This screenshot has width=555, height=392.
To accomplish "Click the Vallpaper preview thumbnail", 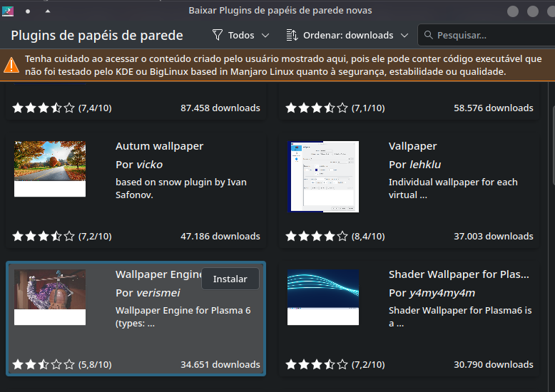I will pyautogui.click(x=323, y=176).
